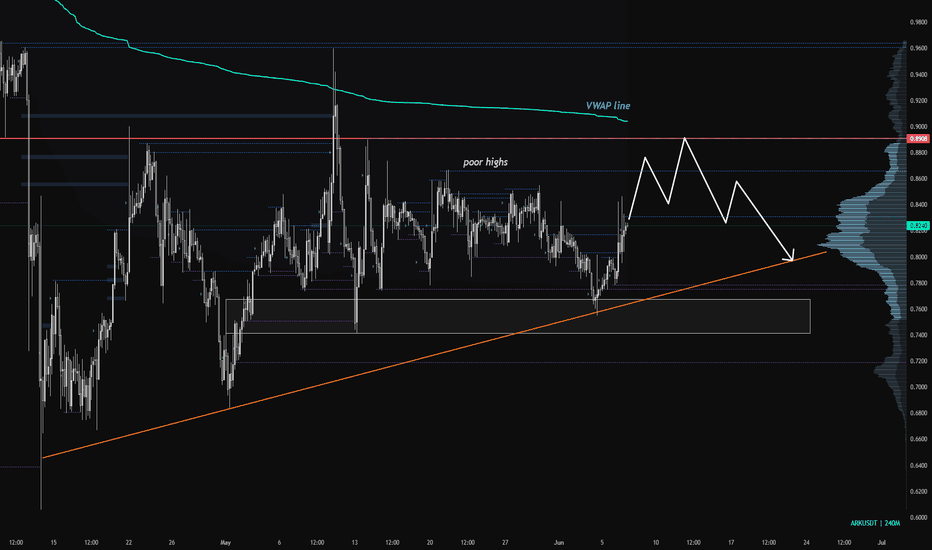Screen dimensions: 932x550
Task: Click the 0.9000 price axis label
Action: 918,127
